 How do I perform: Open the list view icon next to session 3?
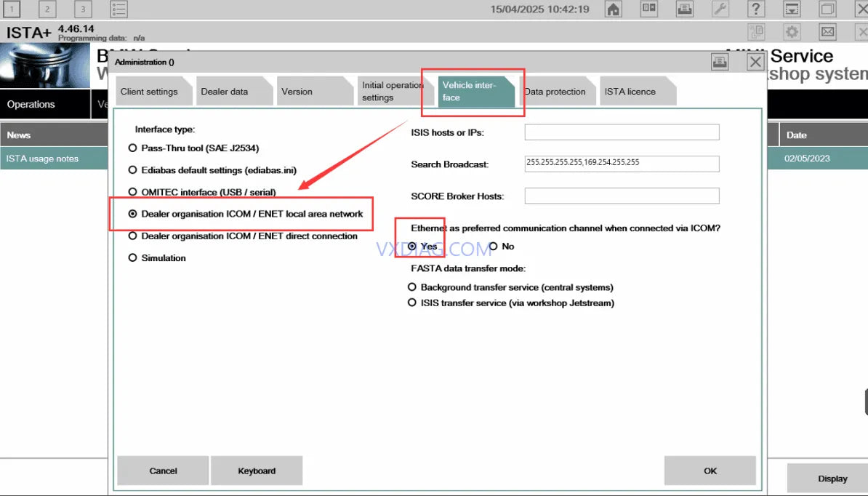coord(118,9)
